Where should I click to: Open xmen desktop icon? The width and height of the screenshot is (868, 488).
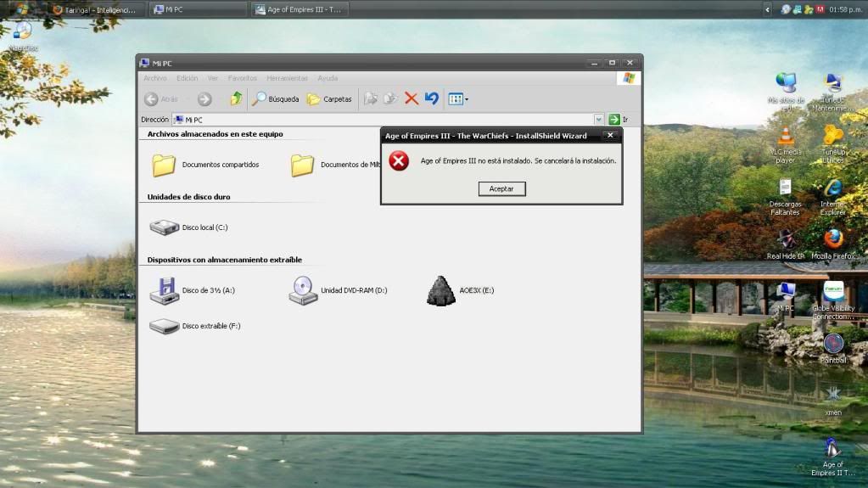pyautogui.click(x=833, y=401)
